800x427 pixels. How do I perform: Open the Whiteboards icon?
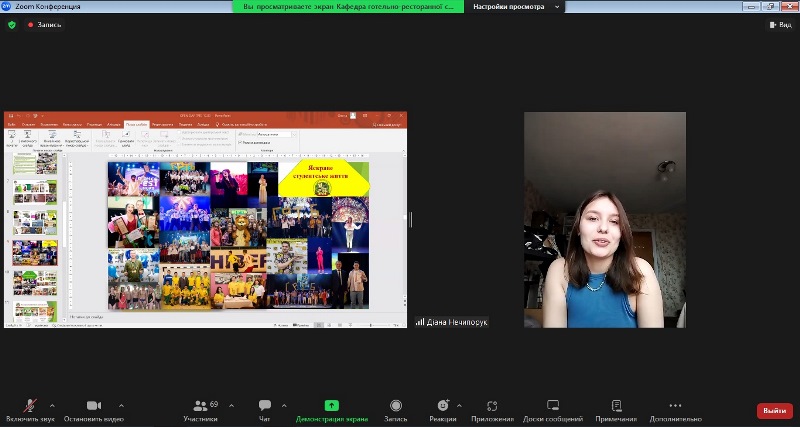point(552,405)
